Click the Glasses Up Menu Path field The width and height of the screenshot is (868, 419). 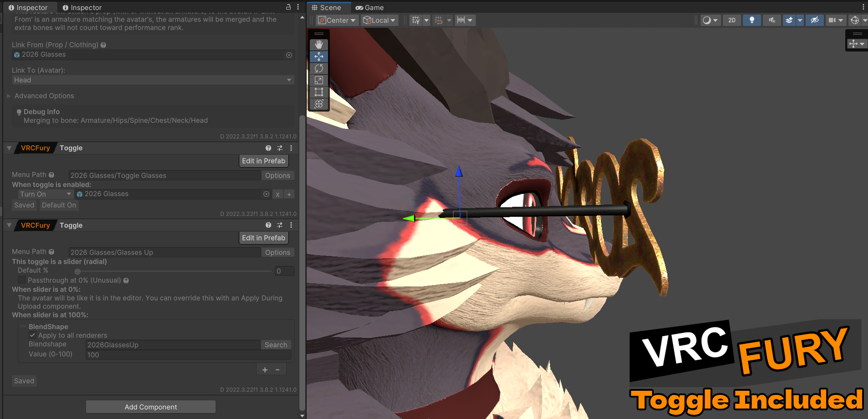pyautogui.click(x=164, y=252)
